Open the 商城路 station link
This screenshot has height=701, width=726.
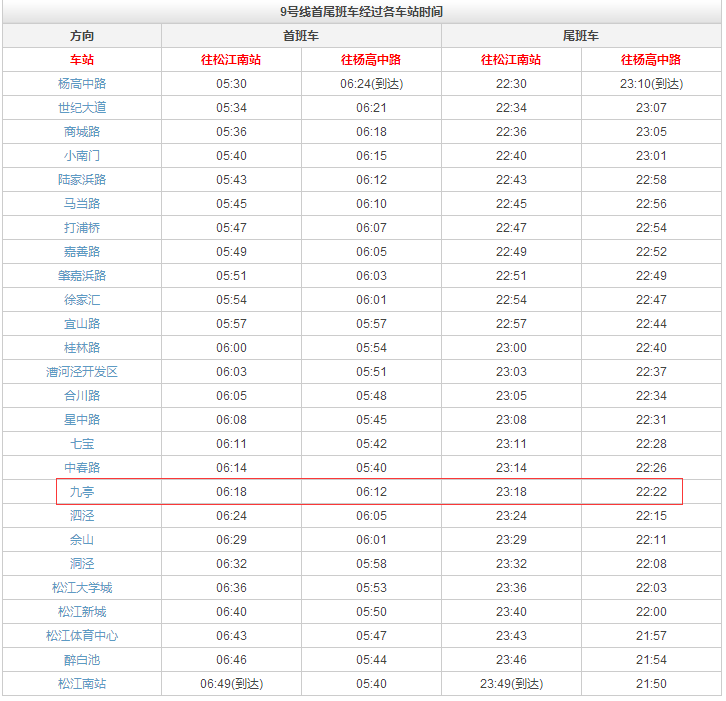tap(82, 132)
